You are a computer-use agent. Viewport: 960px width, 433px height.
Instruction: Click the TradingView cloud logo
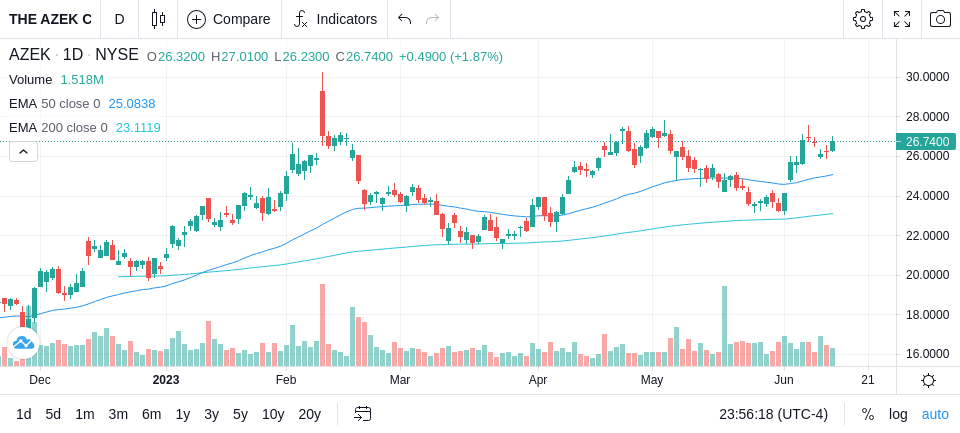click(23, 342)
